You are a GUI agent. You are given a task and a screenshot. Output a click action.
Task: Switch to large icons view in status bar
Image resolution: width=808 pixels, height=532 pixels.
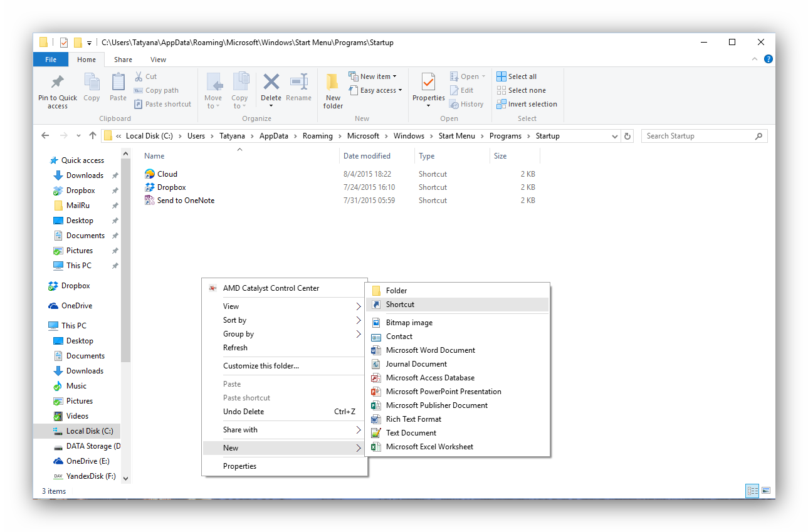pos(766,491)
